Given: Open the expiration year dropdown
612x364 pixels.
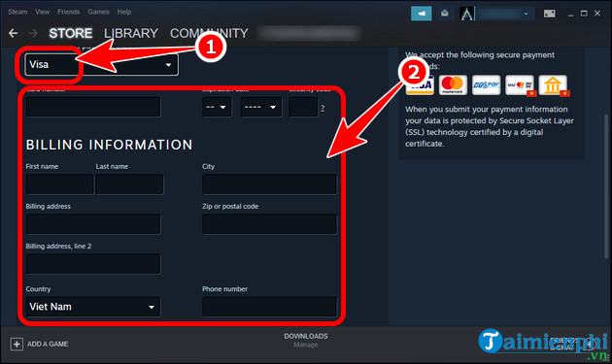Looking at the screenshot, I should point(260,107).
